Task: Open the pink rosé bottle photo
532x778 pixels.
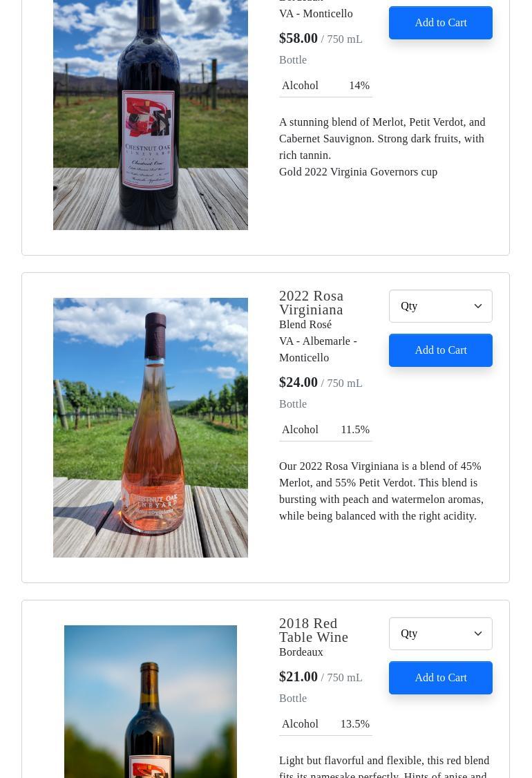Action: click(x=151, y=427)
